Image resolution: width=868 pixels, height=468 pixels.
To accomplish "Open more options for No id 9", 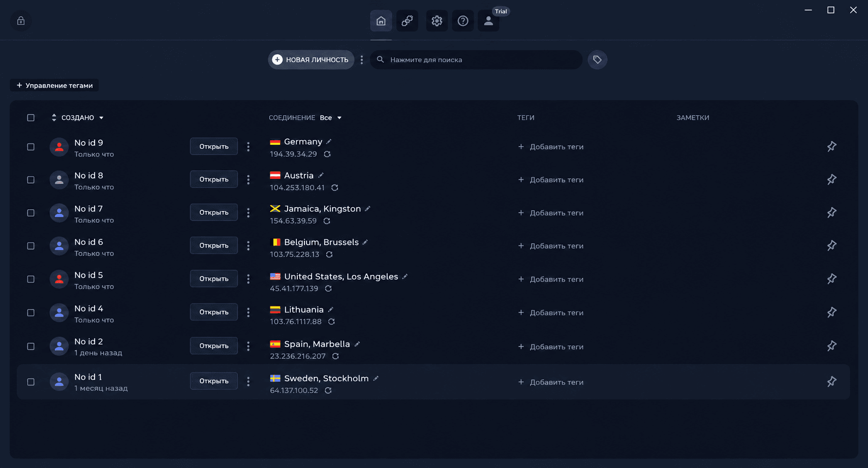I will (248, 147).
